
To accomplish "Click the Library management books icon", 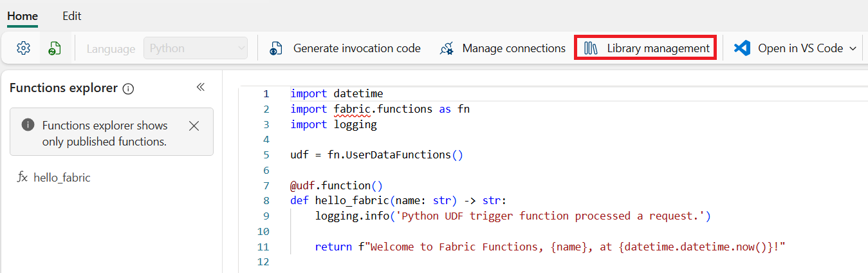I will pos(591,48).
